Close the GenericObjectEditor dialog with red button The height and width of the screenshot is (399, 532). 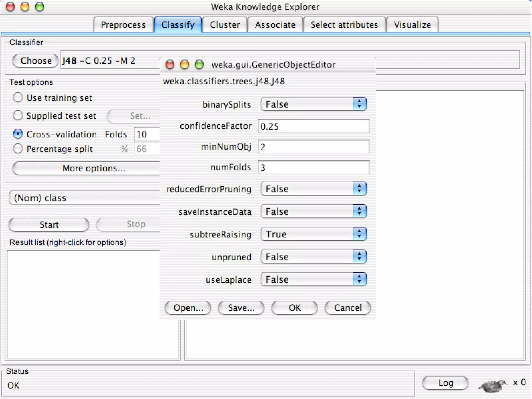[x=170, y=64]
